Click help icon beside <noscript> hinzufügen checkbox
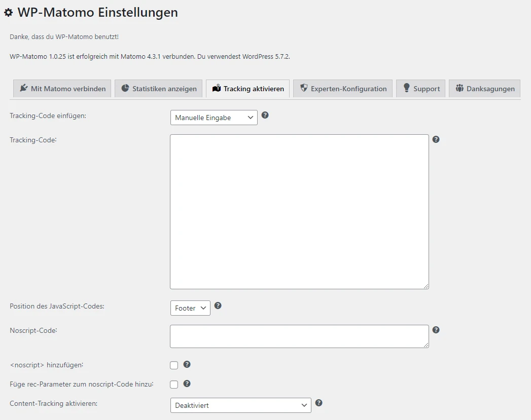 pos(187,364)
